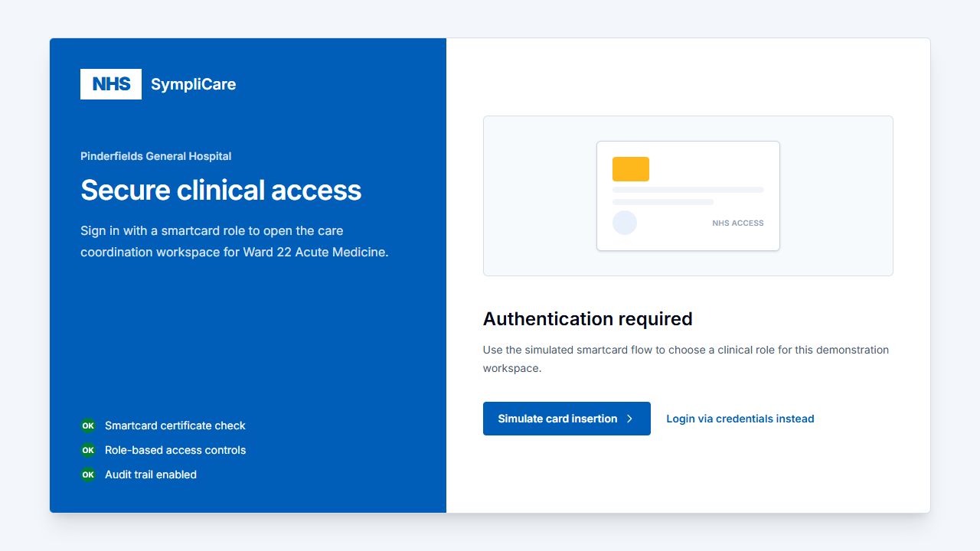Click the chevron arrow in Simulate card insertion

pos(629,419)
